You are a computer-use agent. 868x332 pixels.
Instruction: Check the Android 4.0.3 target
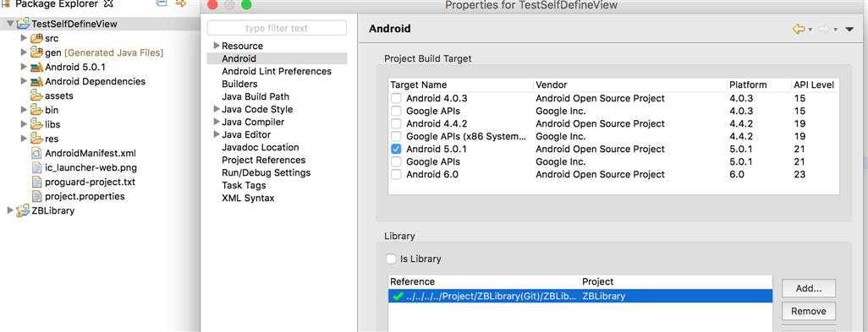(x=396, y=98)
